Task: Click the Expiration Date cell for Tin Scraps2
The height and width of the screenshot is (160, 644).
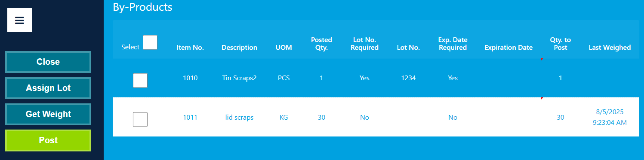Action: [x=508, y=78]
